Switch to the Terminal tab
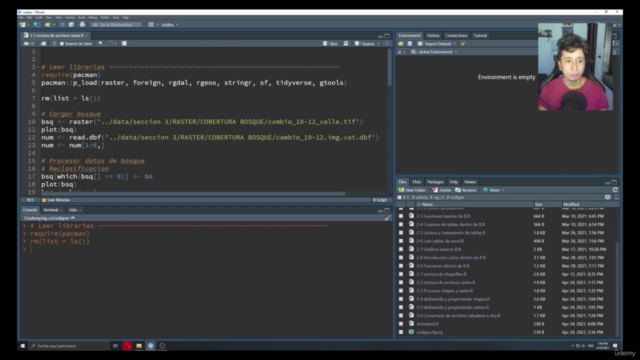Screen dimensions: 640x360 tap(52, 210)
